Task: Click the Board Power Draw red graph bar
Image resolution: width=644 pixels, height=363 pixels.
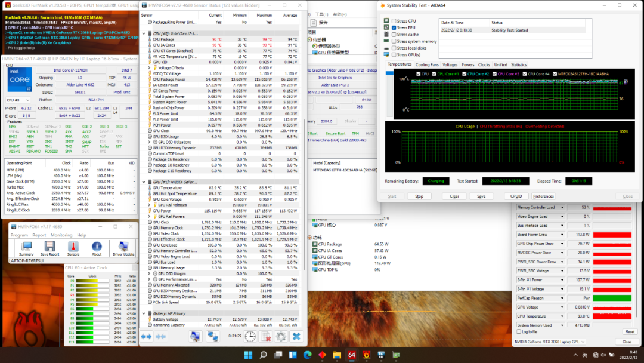Action: (612, 234)
